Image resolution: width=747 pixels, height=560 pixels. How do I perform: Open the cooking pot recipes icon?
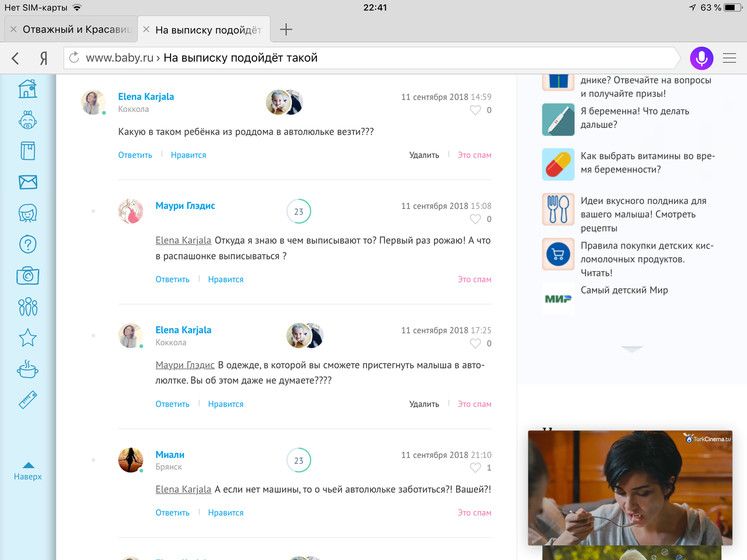click(28, 368)
